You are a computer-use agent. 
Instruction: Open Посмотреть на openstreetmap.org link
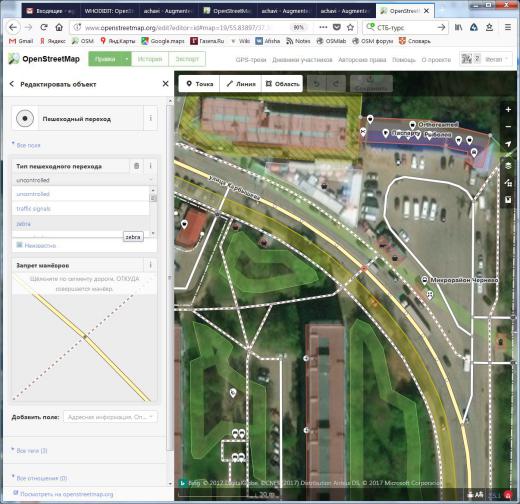[63, 494]
